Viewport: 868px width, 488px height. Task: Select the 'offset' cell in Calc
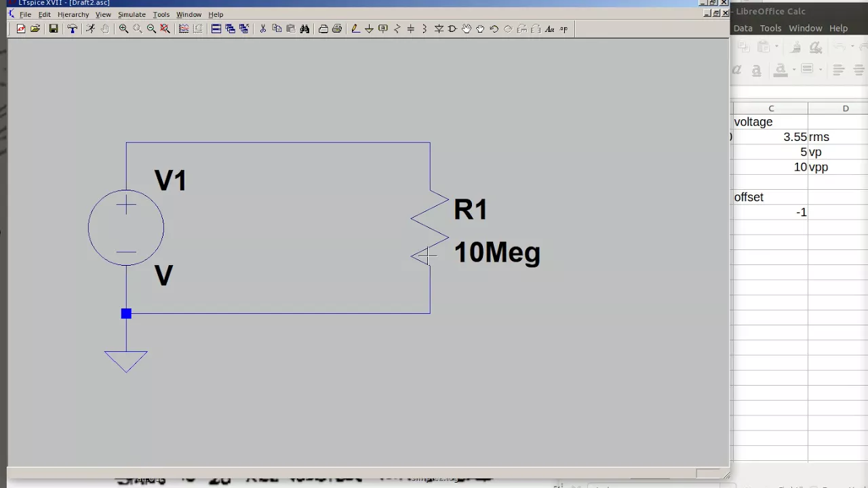point(771,197)
